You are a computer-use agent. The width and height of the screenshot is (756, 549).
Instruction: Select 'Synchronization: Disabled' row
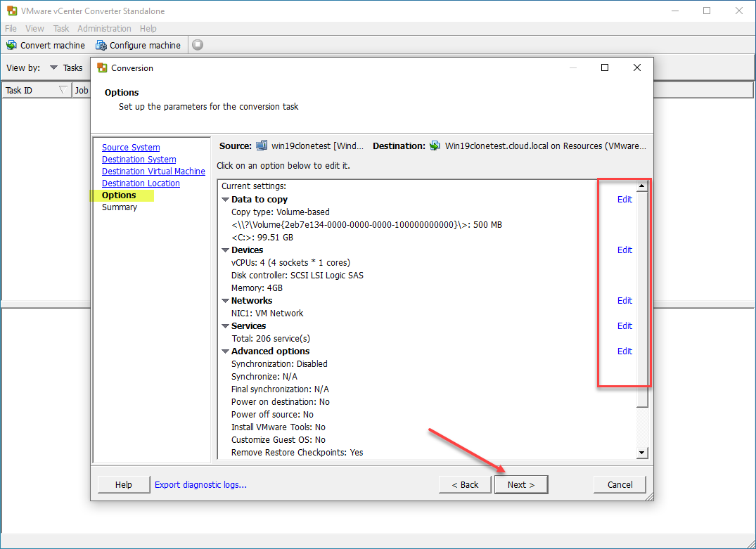[x=280, y=364]
